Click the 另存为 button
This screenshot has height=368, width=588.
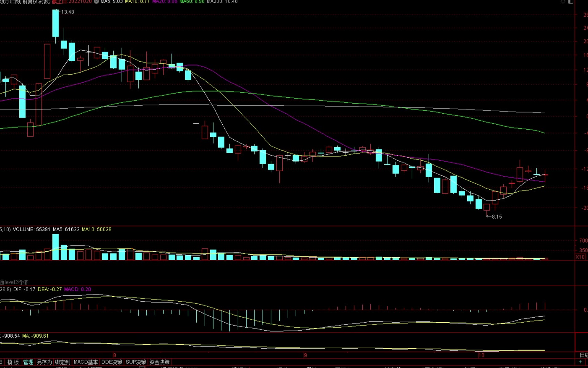click(x=44, y=362)
